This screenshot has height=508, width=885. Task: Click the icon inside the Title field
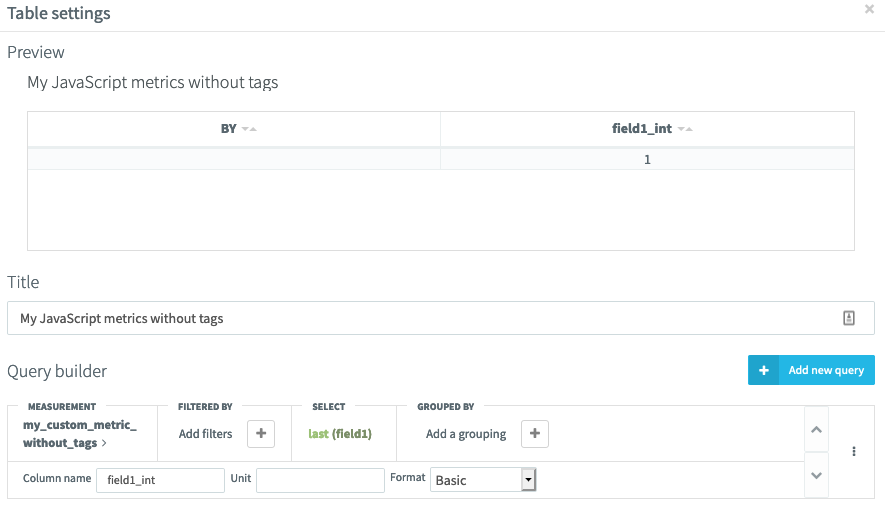[x=848, y=318]
